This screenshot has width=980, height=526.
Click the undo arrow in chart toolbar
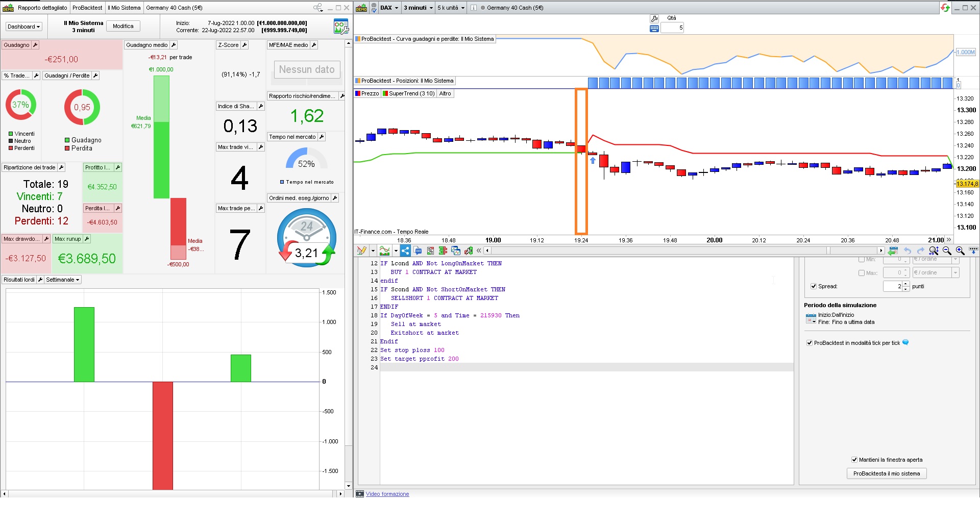click(907, 251)
